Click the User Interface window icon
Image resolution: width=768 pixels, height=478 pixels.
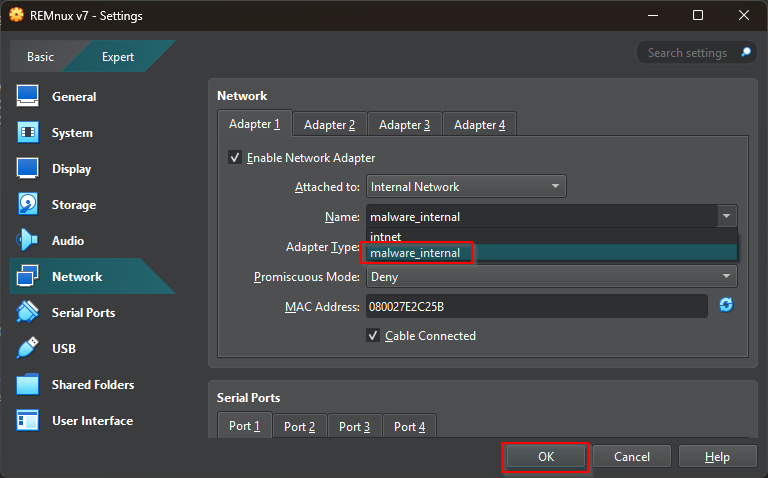[27, 420]
